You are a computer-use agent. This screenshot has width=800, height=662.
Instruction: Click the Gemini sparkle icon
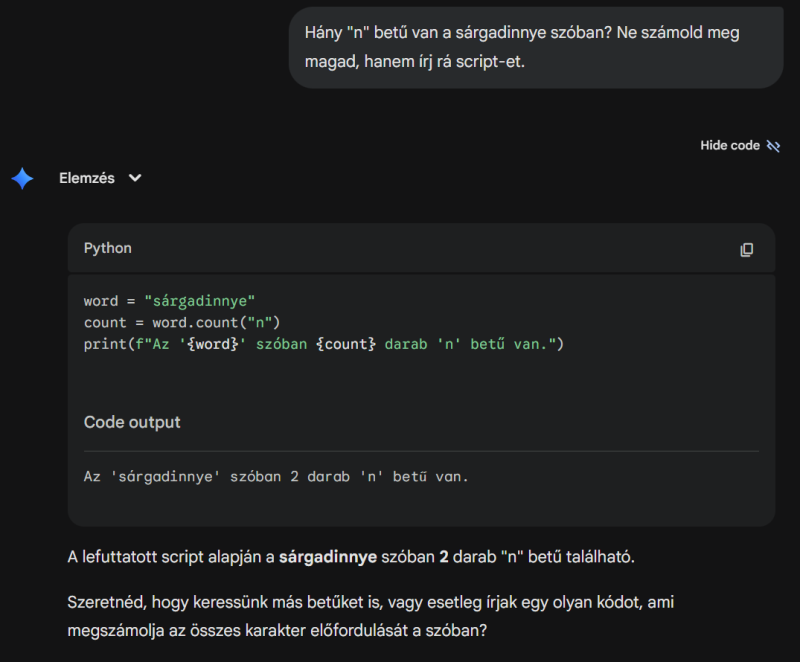(x=22, y=178)
